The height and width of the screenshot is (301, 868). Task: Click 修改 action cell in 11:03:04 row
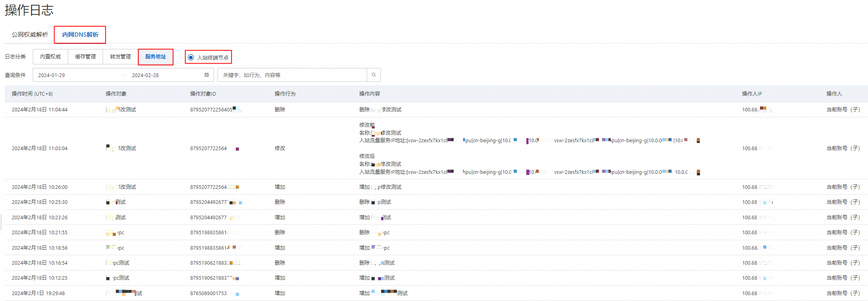click(280, 148)
